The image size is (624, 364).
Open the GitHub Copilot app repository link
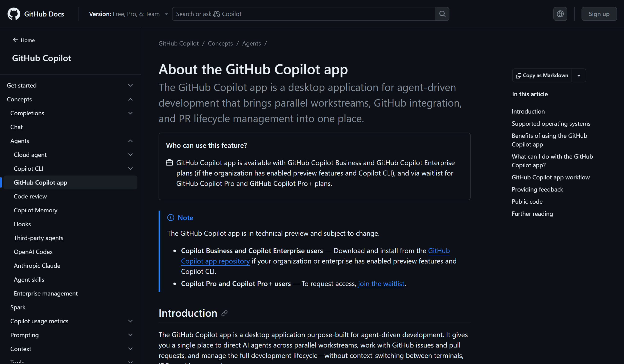pos(215,261)
